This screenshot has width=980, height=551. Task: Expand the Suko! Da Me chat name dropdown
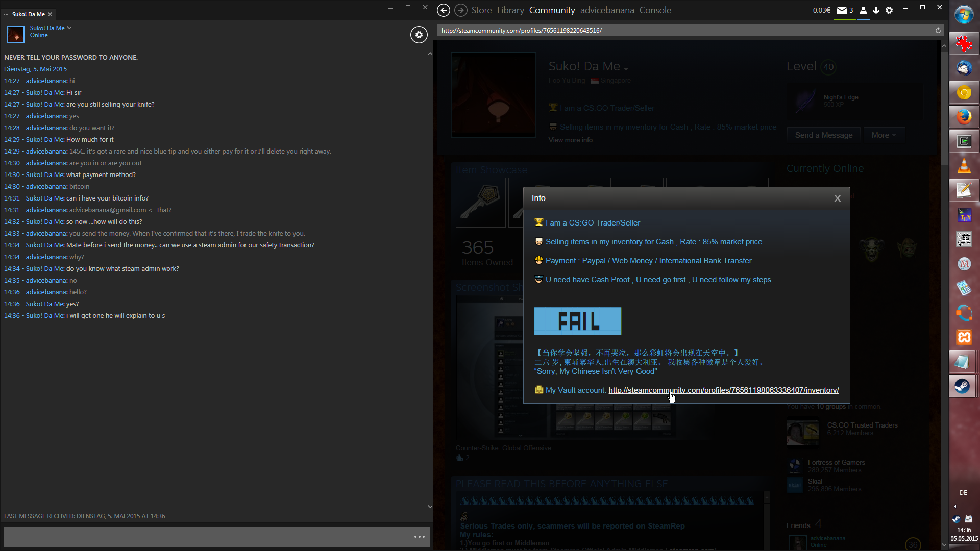[69, 28]
